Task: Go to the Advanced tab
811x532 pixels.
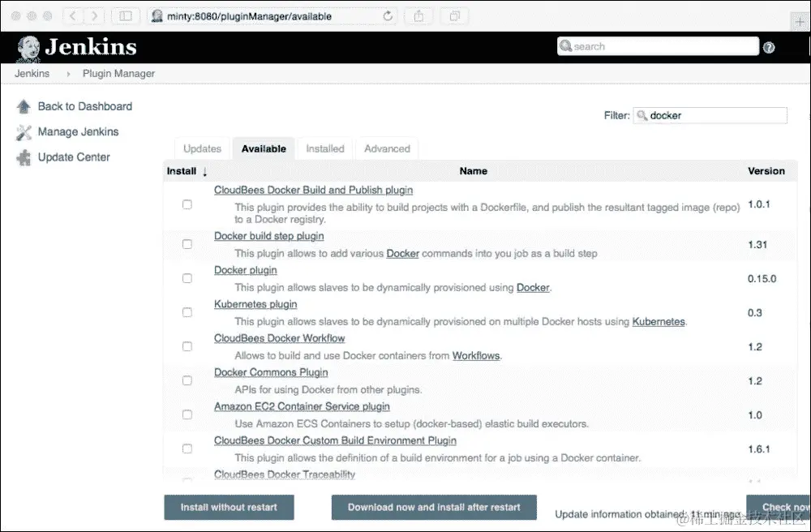Action: pos(387,149)
